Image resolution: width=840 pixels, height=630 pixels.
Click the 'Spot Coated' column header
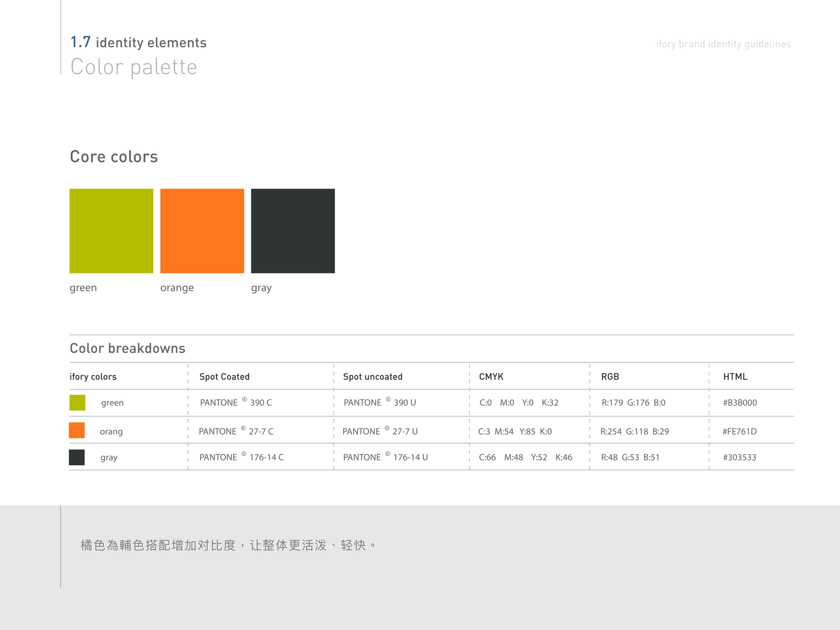(x=225, y=376)
